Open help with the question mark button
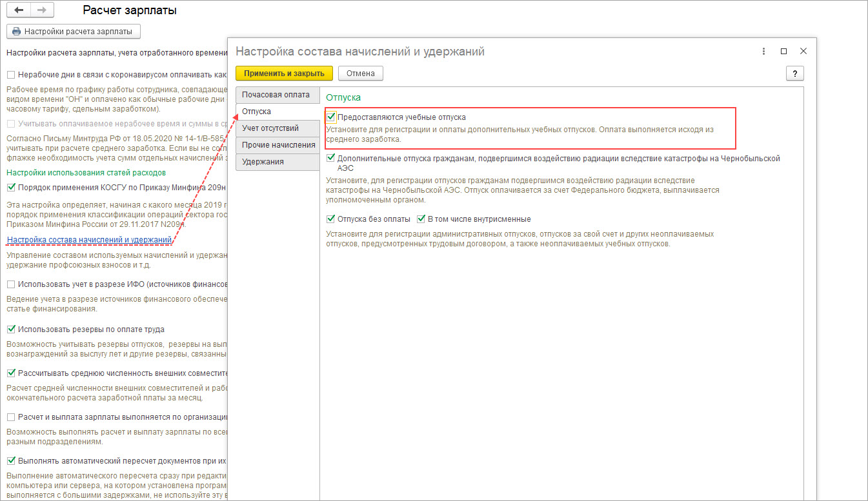Viewport: 868px width, 501px height. click(795, 73)
